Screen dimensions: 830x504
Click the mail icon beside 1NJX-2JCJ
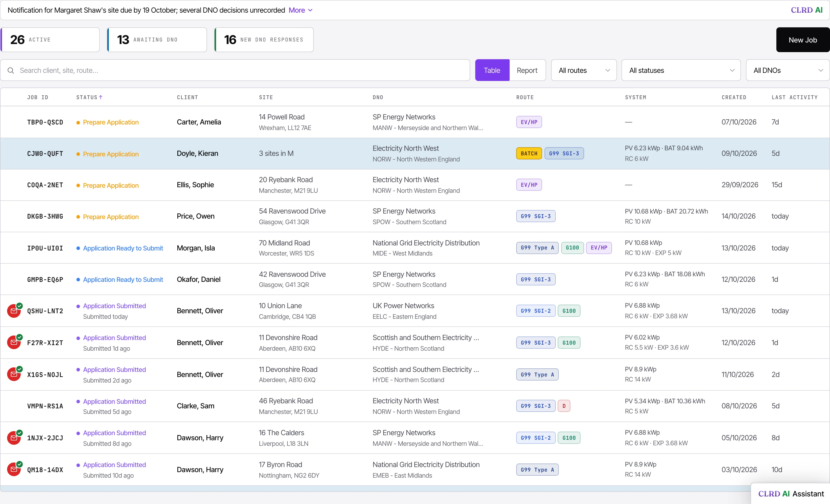coord(14,438)
